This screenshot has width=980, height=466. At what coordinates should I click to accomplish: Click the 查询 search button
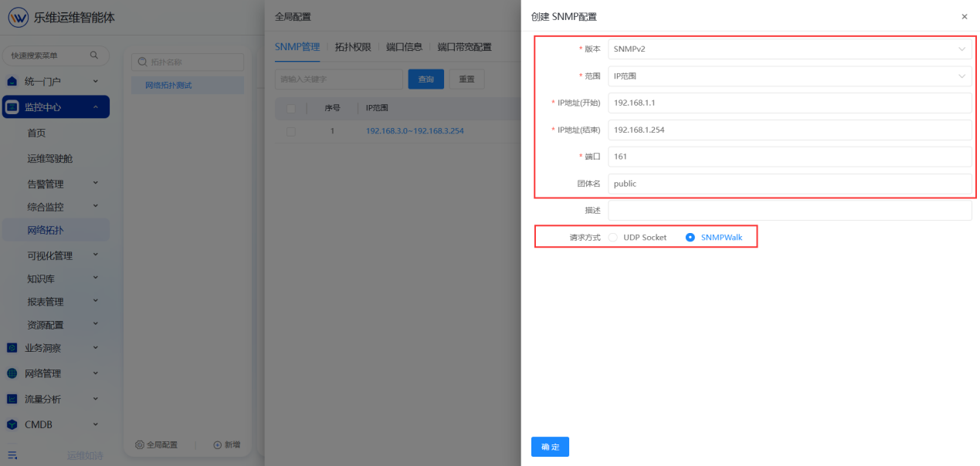[x=426, y=79]
